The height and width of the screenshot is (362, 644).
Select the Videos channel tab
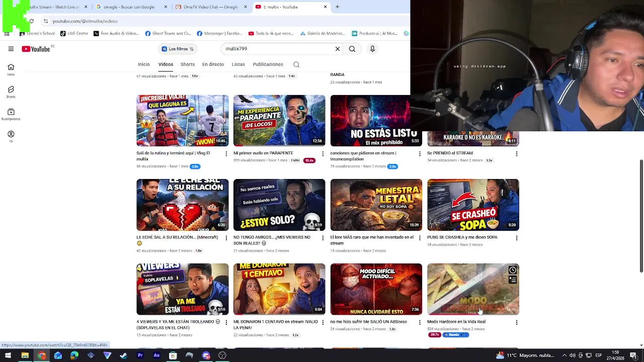[166, 64]
